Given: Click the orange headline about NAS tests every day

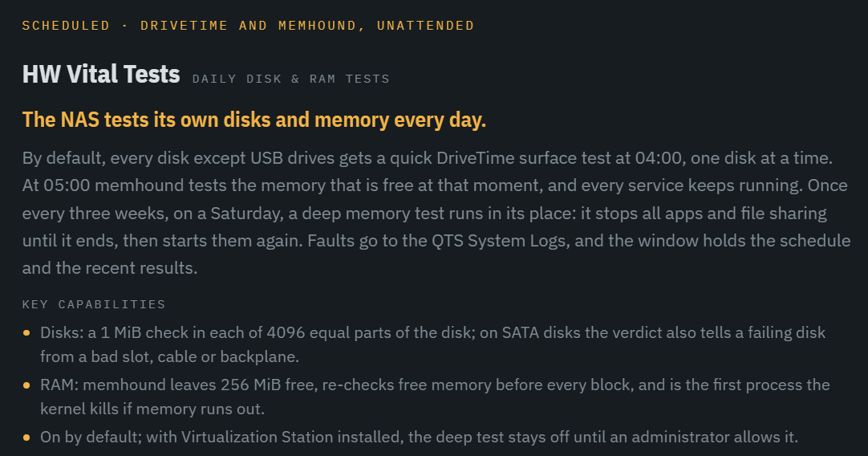Looking at the screenshot, I should (254, 120).
